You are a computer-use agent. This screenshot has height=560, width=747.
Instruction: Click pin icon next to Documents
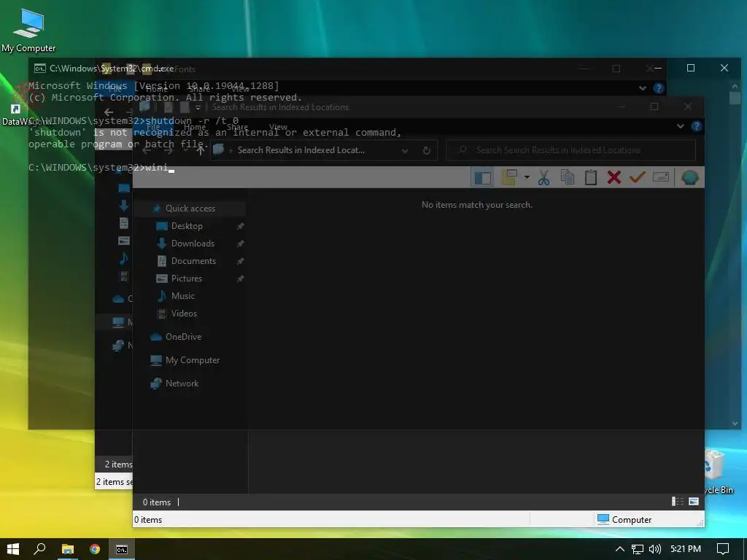[x=241, y=261]
